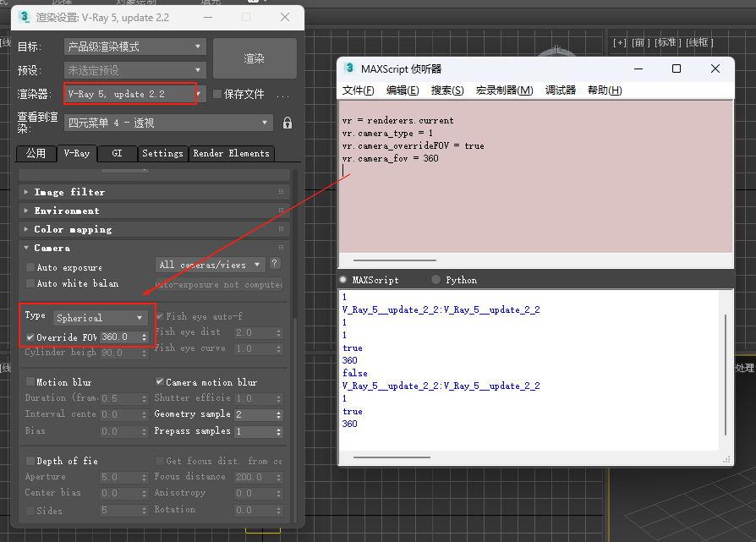Screen dimensions: 756x542
Task: Open the camera Type Spherical dropdown
Action: [101, 318]
